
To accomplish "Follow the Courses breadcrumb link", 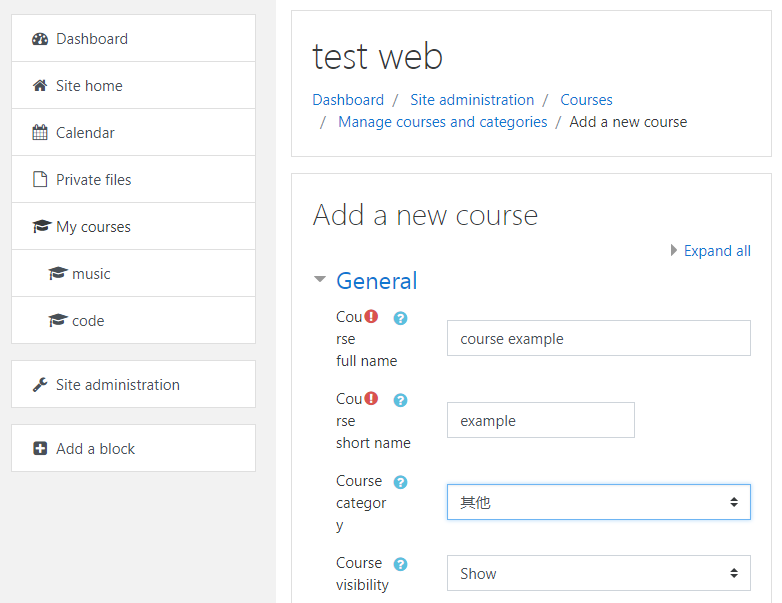I will [586, 100].
